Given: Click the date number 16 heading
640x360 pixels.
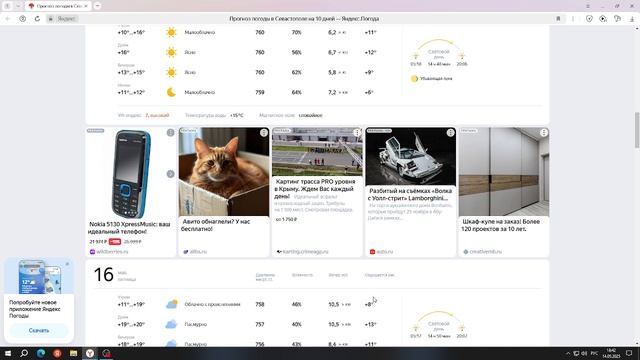Looking at the screenshot, I should (103, 274).
